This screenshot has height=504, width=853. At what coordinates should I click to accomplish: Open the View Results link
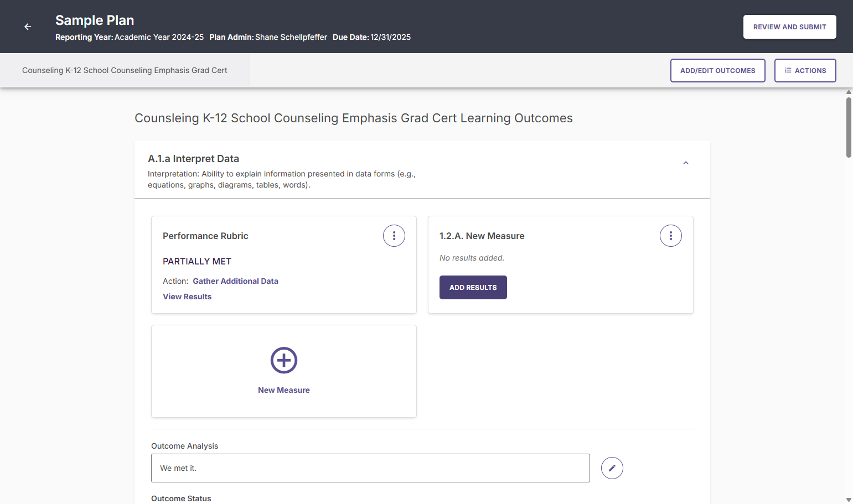pyautogui.click(x=187, y=297)
